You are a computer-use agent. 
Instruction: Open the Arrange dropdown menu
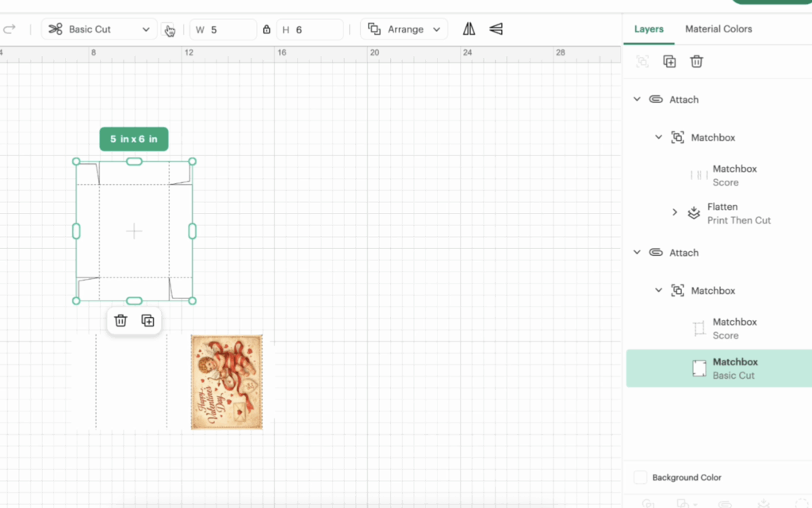click(x=404, y=29)
